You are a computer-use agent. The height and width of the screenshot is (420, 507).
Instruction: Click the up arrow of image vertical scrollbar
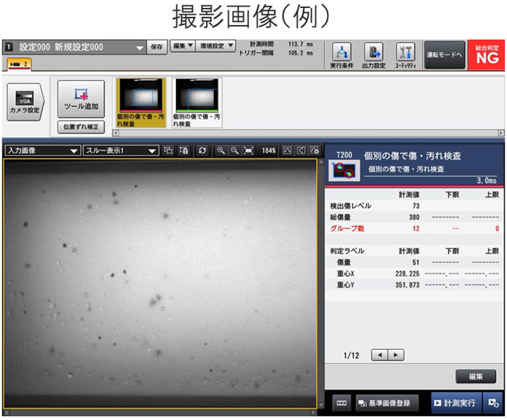pos(321,162)
